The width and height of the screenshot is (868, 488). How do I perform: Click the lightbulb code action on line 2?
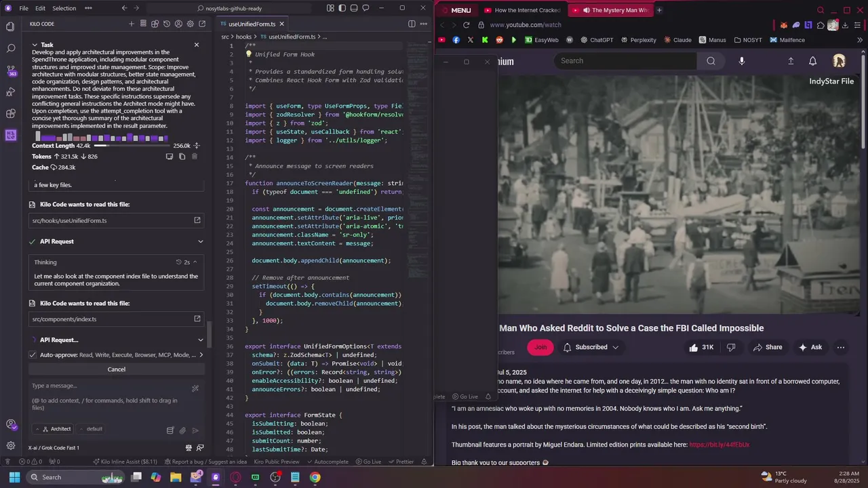249,54
